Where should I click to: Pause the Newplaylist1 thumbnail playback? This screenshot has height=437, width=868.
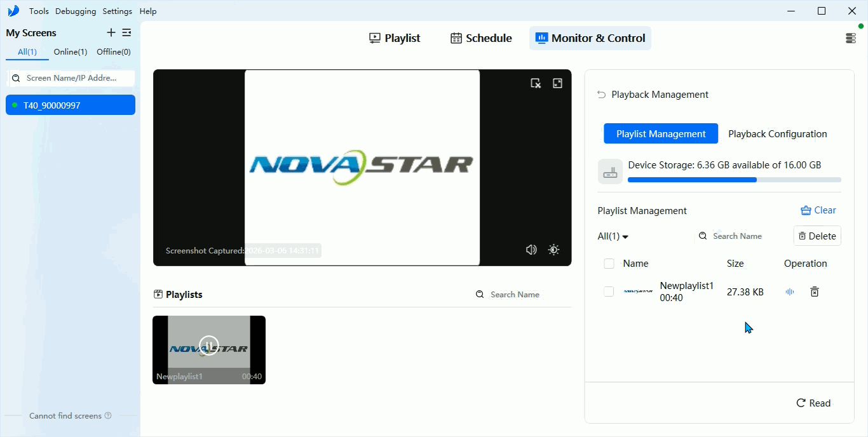(x=208, y=345)
